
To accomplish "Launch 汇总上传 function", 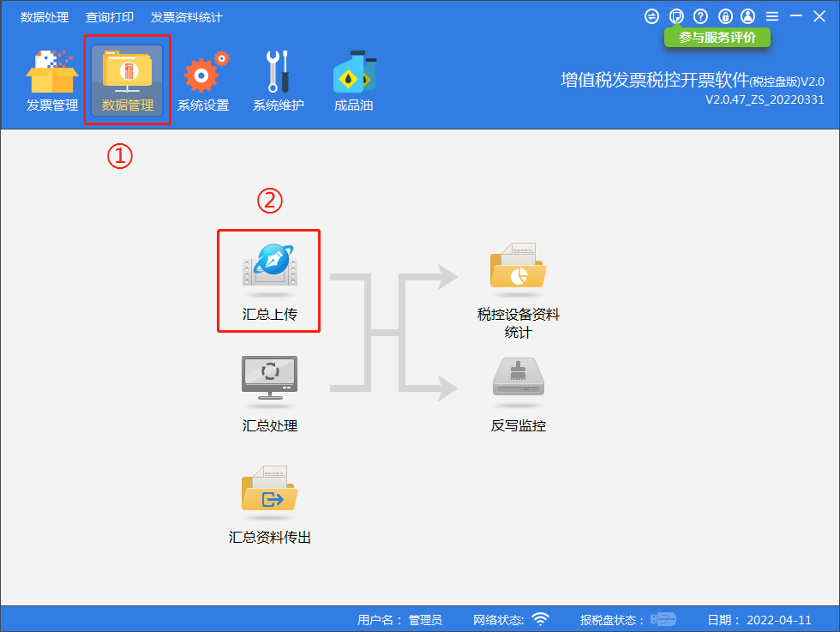I will [269, 282].
